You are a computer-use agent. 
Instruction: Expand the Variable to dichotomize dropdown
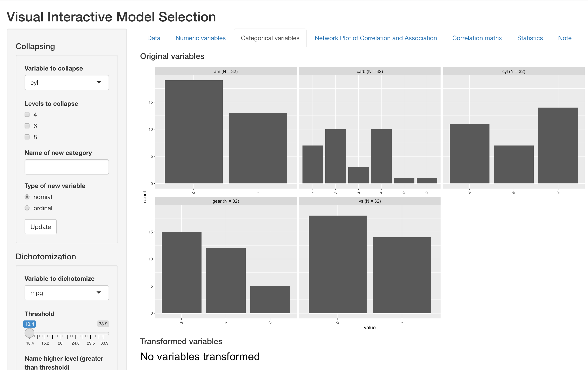click(x=66, y=293)
